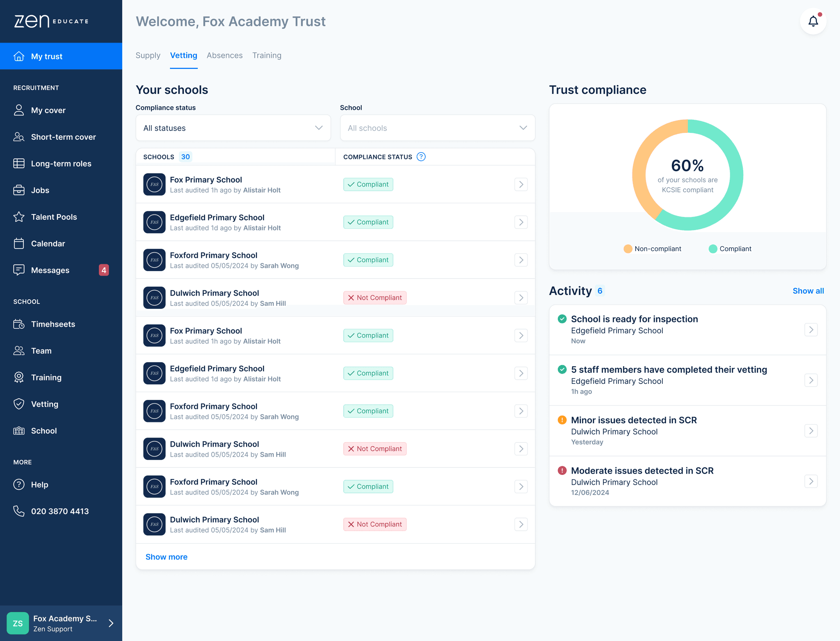
Task: Select the Calendar sidebar icon
Action: pos(19,243)
